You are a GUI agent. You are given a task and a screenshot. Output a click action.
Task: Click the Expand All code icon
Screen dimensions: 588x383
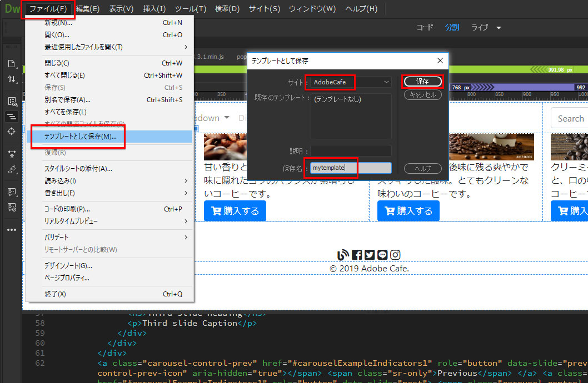point(11,154)
